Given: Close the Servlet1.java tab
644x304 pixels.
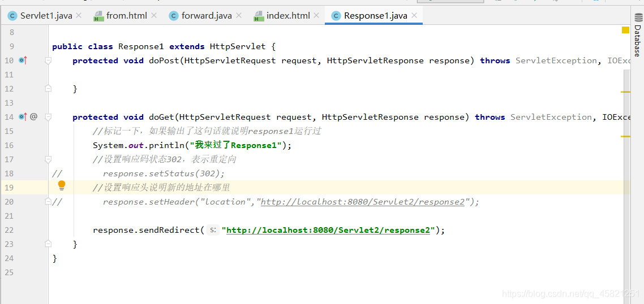Looking at the screenshot, I should [79, 16].
